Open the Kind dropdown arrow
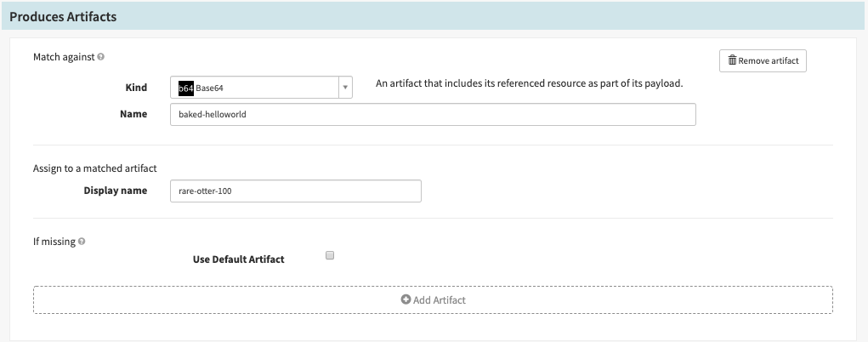 345,88
